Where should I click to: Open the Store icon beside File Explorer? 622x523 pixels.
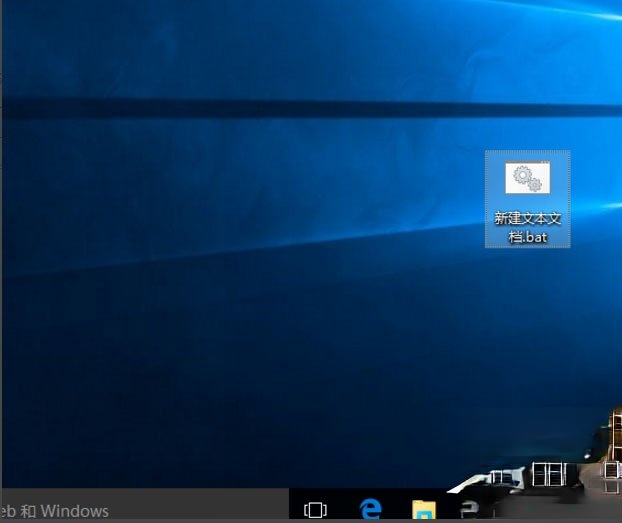point(467,511)
